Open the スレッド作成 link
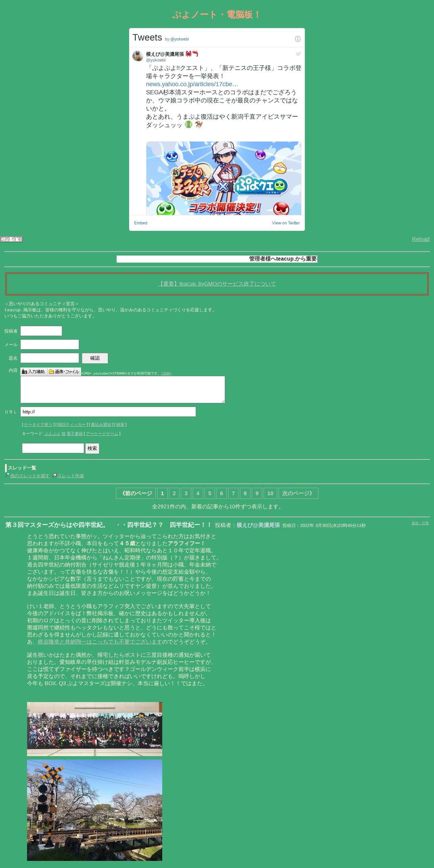Image resolution: width=434 pixels, height=868 pixels. pyautogui.click(x=71, y=476)
